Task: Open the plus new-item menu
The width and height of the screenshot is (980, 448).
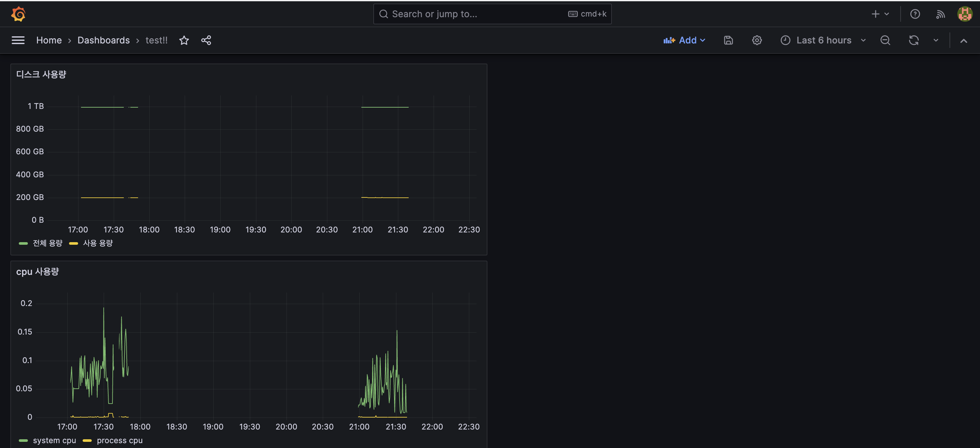Action: [880, 14]
